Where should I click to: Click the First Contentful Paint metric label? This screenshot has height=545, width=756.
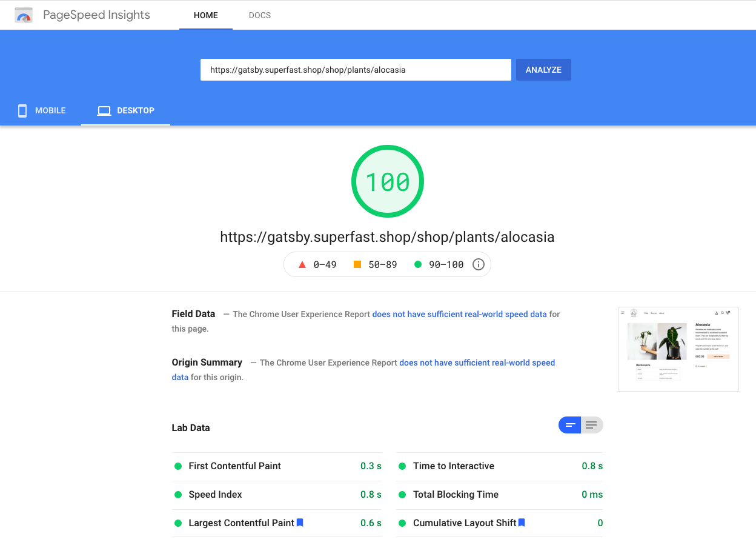[x=235, y=466]
